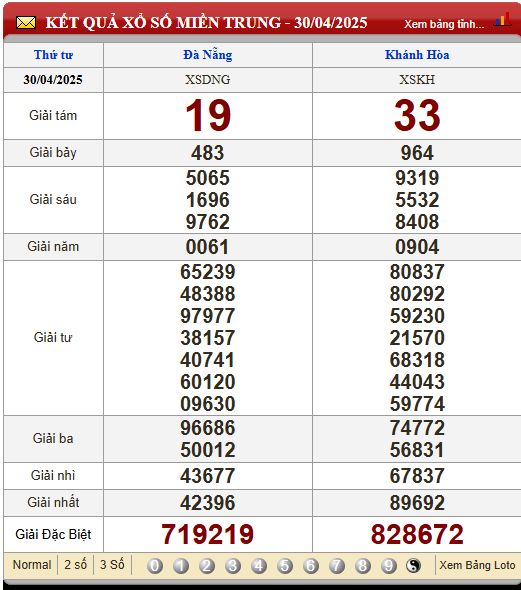Switch to 3 Số display mode
521x590 pixels.
(x=112, y=565)
